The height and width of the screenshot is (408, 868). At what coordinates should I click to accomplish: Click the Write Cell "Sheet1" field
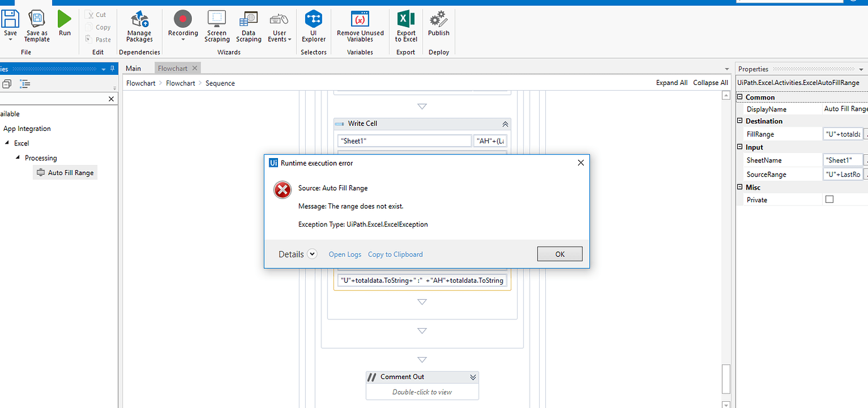coord(404,141)
